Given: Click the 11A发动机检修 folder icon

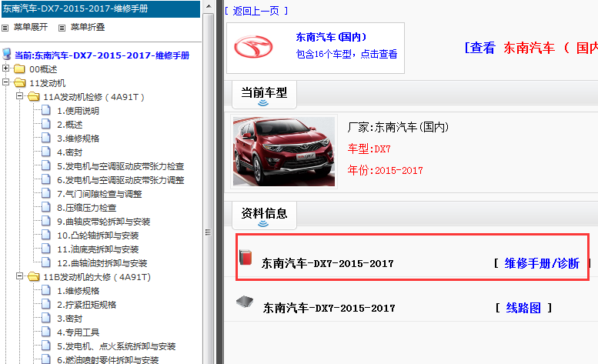Looking at the screenshot, I should (34, 97).
